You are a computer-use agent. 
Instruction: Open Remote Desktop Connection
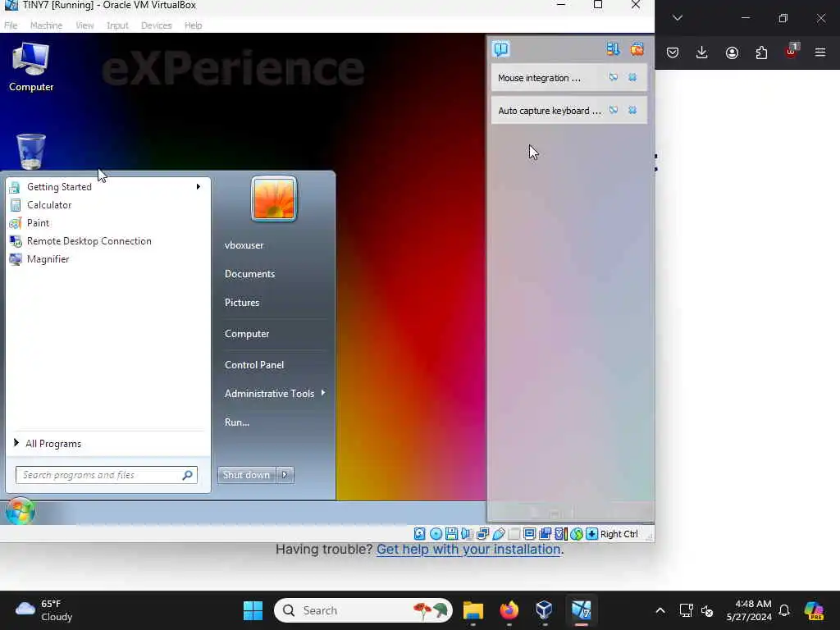coord(107,241)
